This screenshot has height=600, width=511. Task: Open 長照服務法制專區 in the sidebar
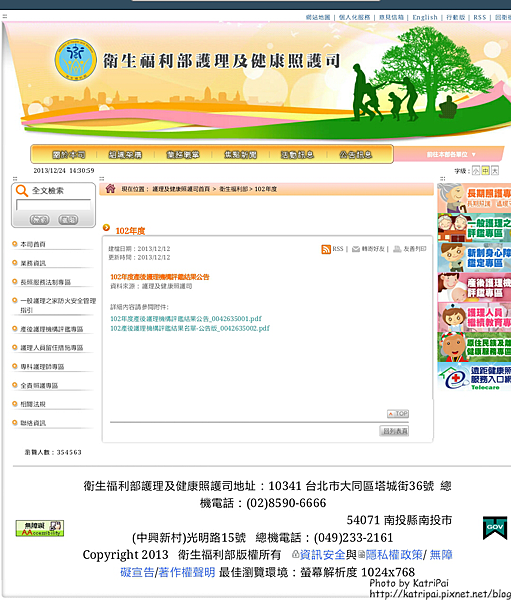(x=46, y=282)
